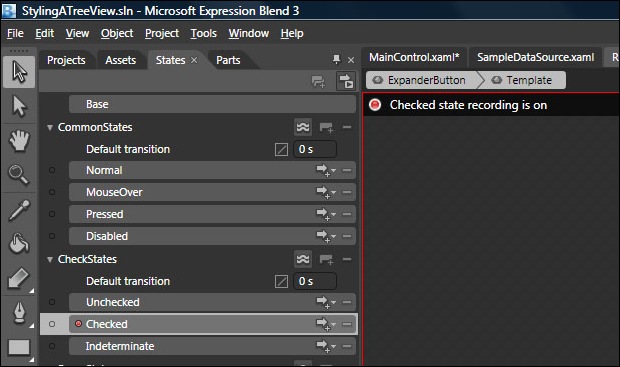This screenshot has height=367, width=620.
Task: Open Add transition dropdown for MouseOver
Action: click(x=326, y=192)
